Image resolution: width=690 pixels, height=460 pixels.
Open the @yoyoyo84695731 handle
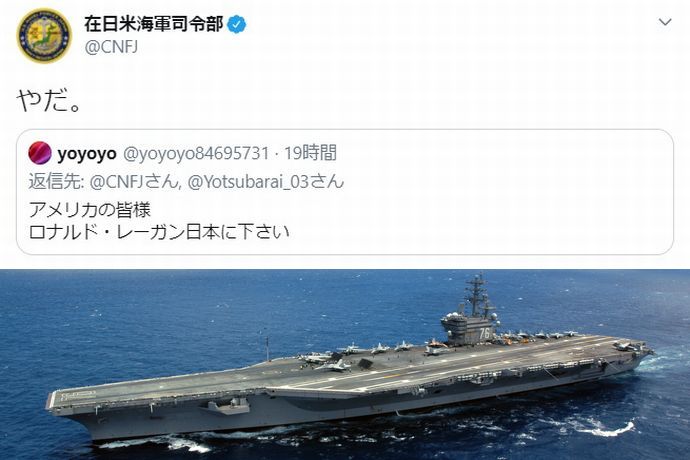(x=196, y=154)
